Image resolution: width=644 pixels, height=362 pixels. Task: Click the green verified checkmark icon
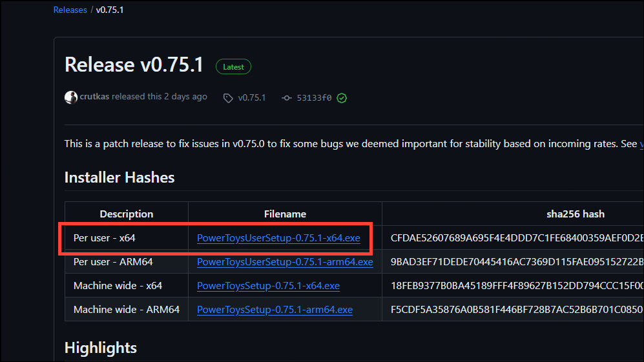click(342, 98)
